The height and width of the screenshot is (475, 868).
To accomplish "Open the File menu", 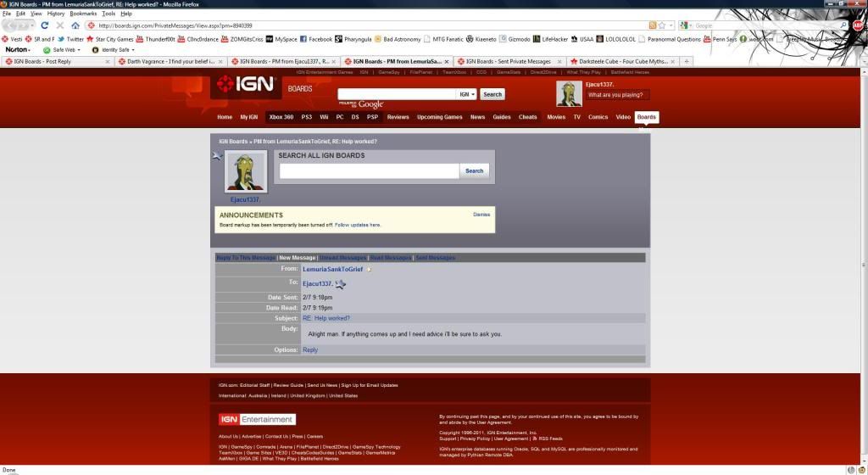I will pyautogui.click(x=7, y=14).
